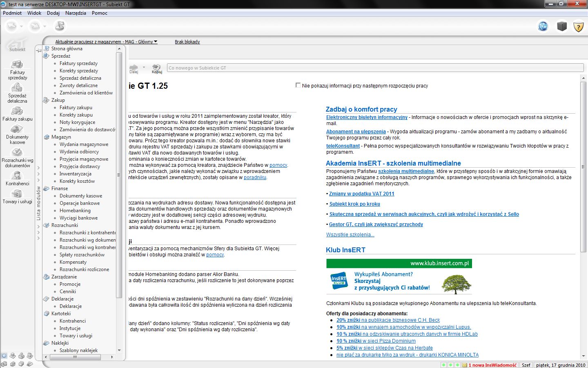Screen dimensions: 588x368
Task: Click the 'Co nowego w Subiekcie GT' address field
Action: point(375,68)
